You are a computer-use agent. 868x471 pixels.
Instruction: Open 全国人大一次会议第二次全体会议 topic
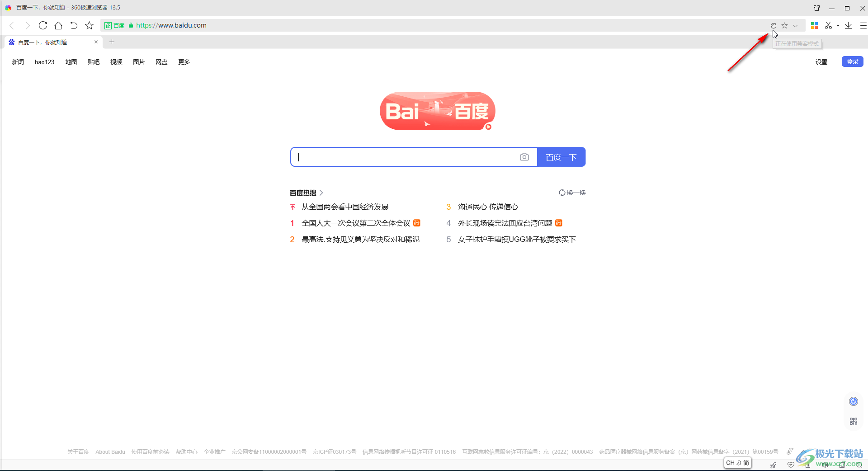356,223
